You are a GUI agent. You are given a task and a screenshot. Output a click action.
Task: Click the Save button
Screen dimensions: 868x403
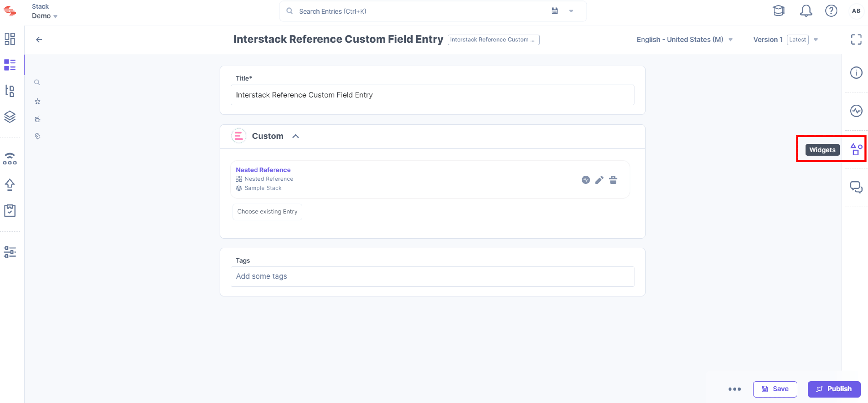(775, 389)
